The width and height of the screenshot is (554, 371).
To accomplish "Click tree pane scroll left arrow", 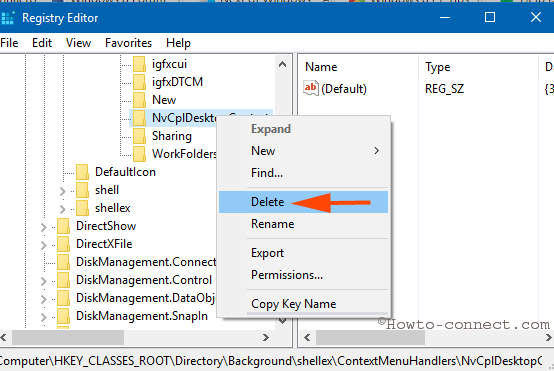I will tap(4, 337).
